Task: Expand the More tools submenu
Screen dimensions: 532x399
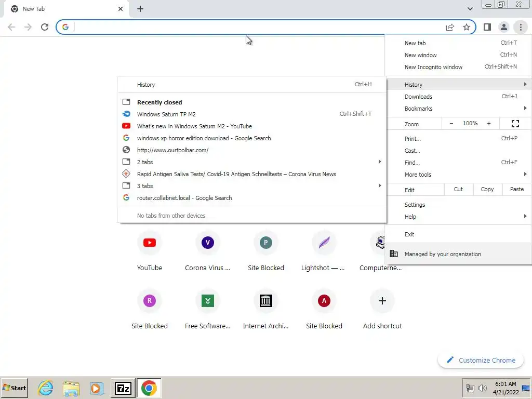Action: click(x=458, y=175)
